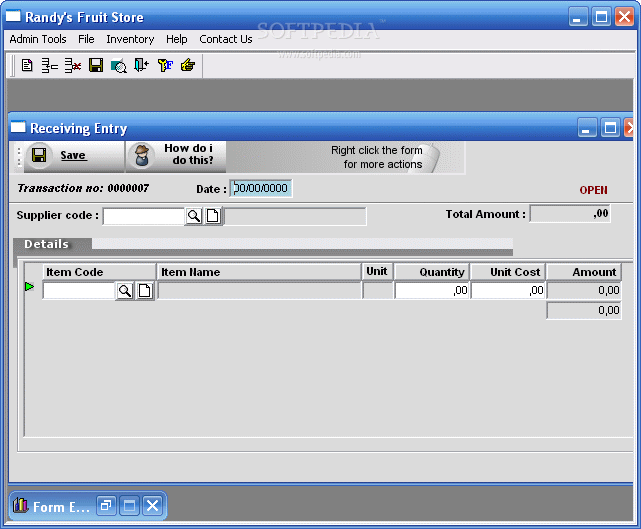Click the Total Amount field
641x529 pixels.
click(x=570, y=213)
